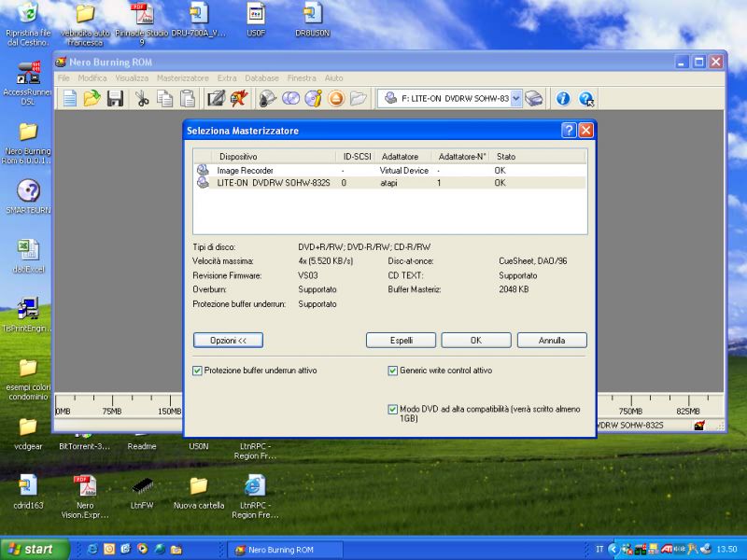747x560 pixels.
Task: Click the Copy toolbar icon
Action: (x=165, y=99)
